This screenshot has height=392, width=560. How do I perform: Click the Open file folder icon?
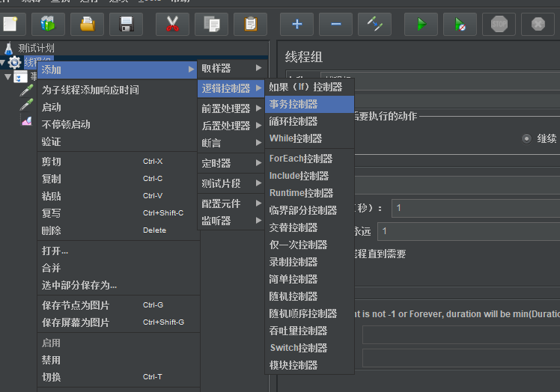point(87,24)
